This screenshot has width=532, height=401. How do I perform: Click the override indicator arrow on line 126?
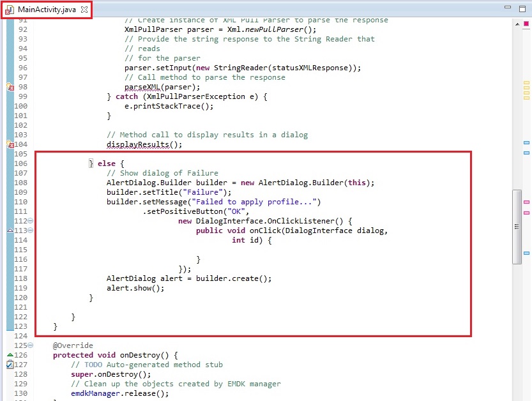(x=10, y=355)
